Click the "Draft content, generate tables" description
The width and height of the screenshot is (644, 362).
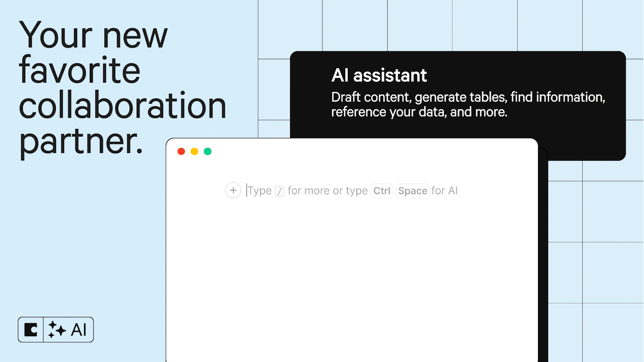(468, 104)
